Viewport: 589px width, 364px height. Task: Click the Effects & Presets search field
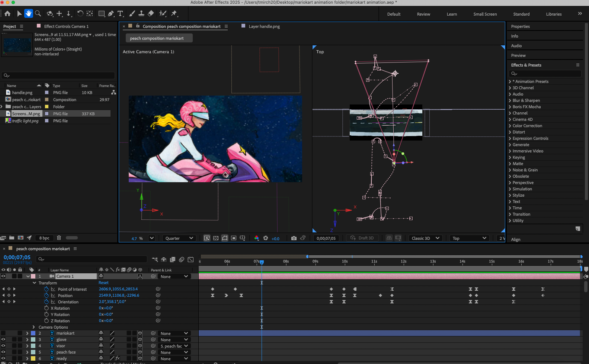pyautogui.click(x=545, y=74)
